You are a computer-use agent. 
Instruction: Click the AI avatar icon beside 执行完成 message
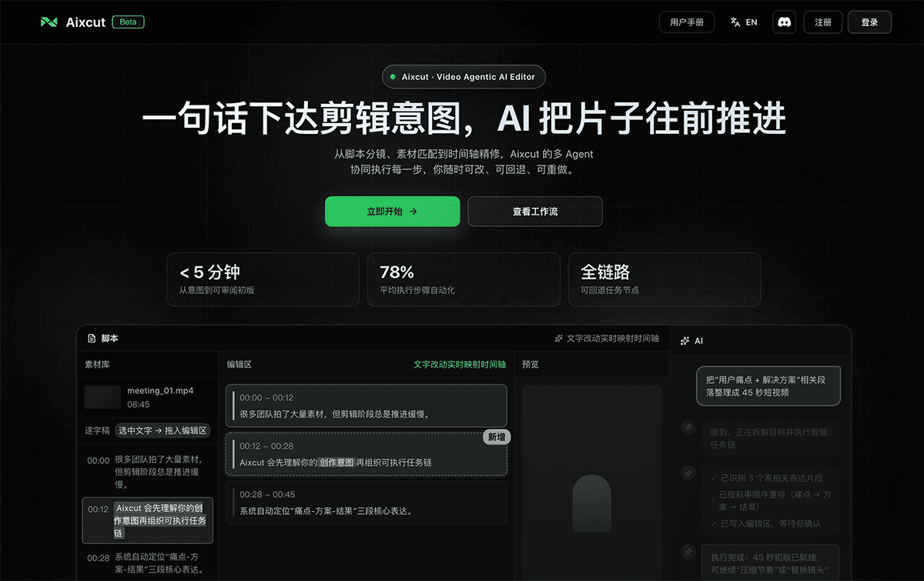[x=687, y=551]
